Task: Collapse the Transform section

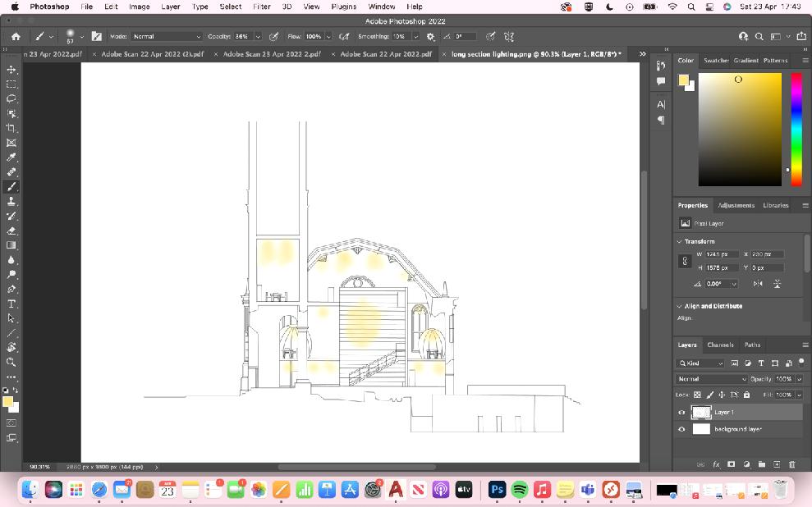Action: 679,242
